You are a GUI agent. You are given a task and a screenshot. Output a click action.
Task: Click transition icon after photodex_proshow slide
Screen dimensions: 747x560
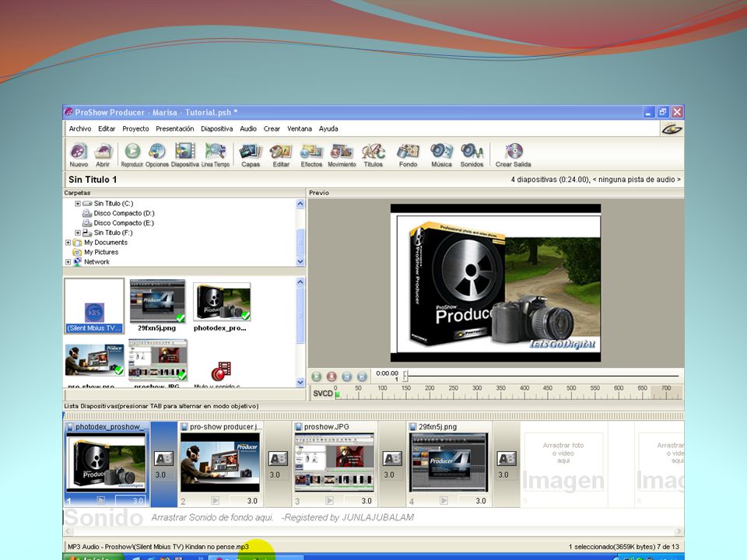(x=164, y=459)
